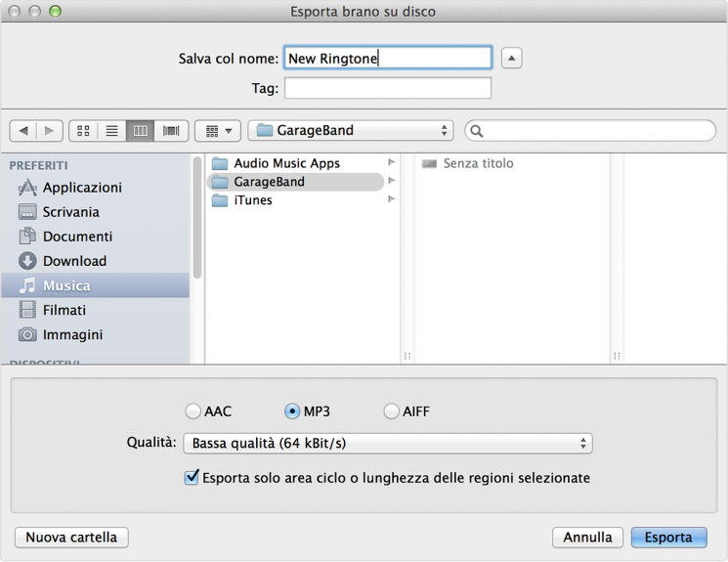The height and width of the screenshot is (562, 728).
Task: Select Documenti in the sidebar
Action: point(77,237)
